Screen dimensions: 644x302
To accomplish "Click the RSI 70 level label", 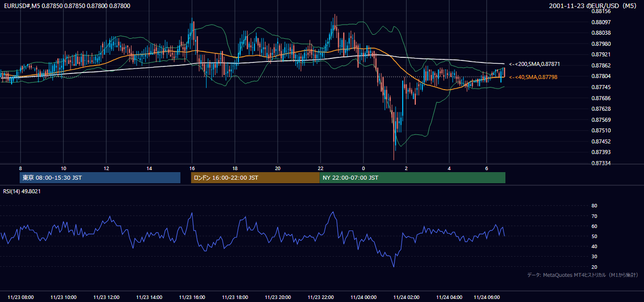I will pos(594,216).
